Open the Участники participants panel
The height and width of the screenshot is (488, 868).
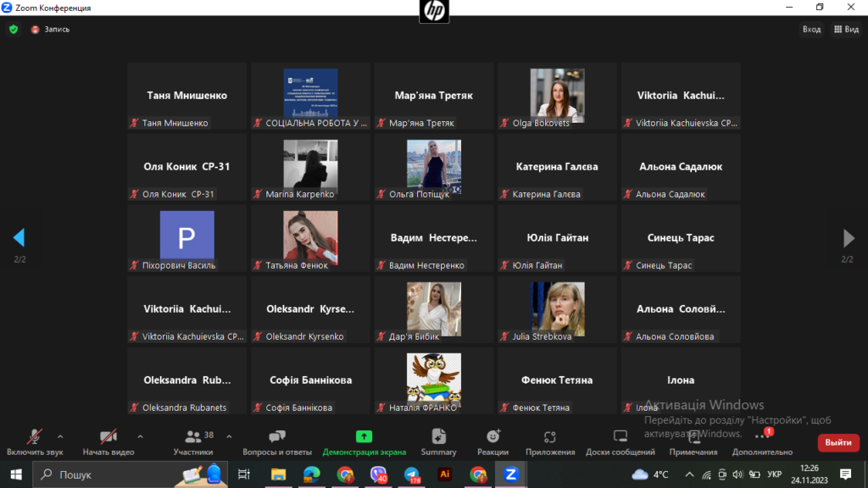193,437
